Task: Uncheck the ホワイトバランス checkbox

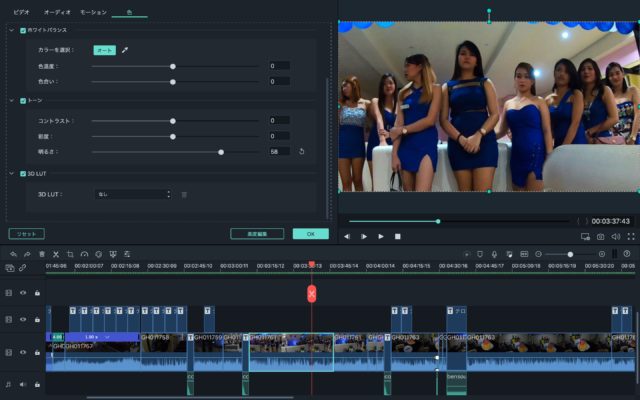Action: [x=24, y=31]
